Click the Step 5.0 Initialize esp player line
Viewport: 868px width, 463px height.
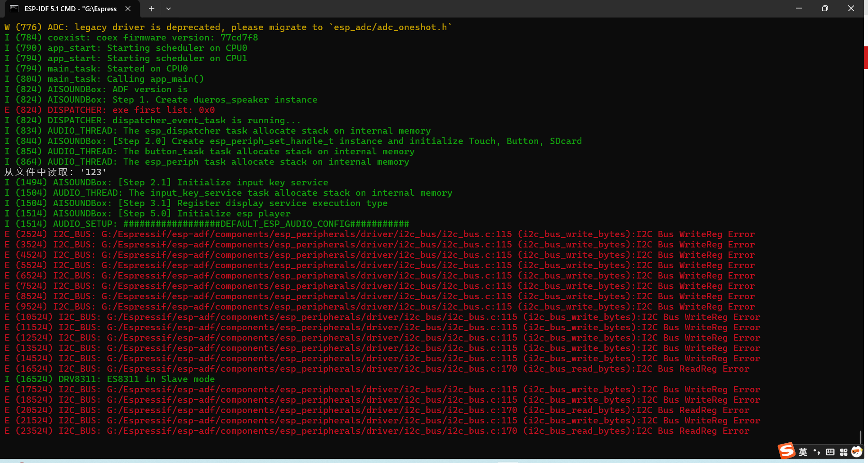coord(148,214)
